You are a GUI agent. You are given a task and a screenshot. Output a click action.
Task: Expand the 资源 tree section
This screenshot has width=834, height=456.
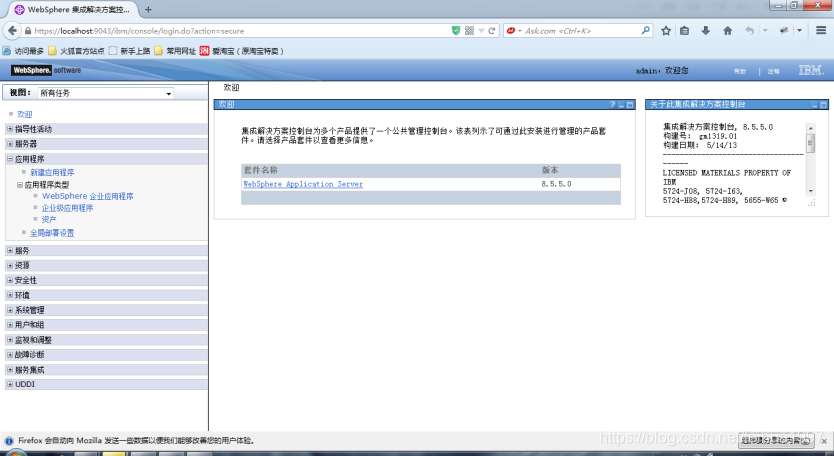[x=10, y=265]
